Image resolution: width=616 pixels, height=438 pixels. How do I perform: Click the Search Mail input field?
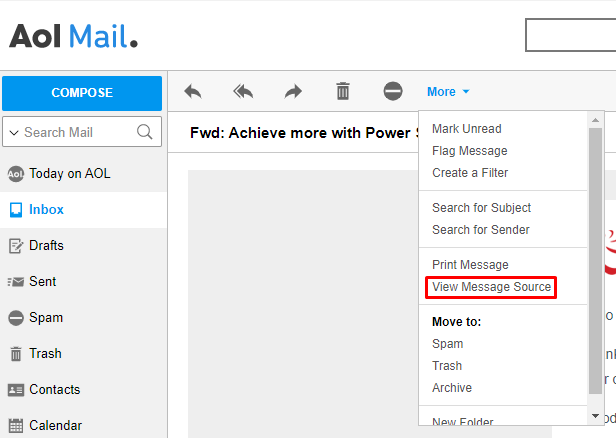[x=78, y=132]
